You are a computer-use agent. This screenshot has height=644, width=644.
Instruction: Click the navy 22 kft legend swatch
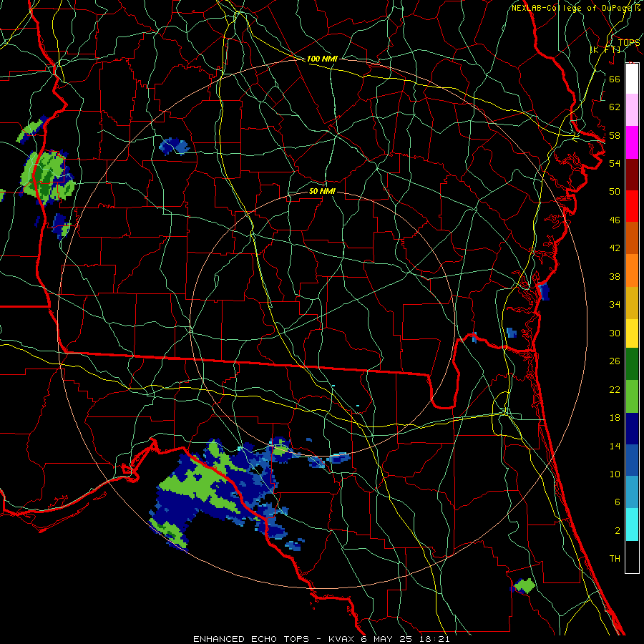pos(632,429)
